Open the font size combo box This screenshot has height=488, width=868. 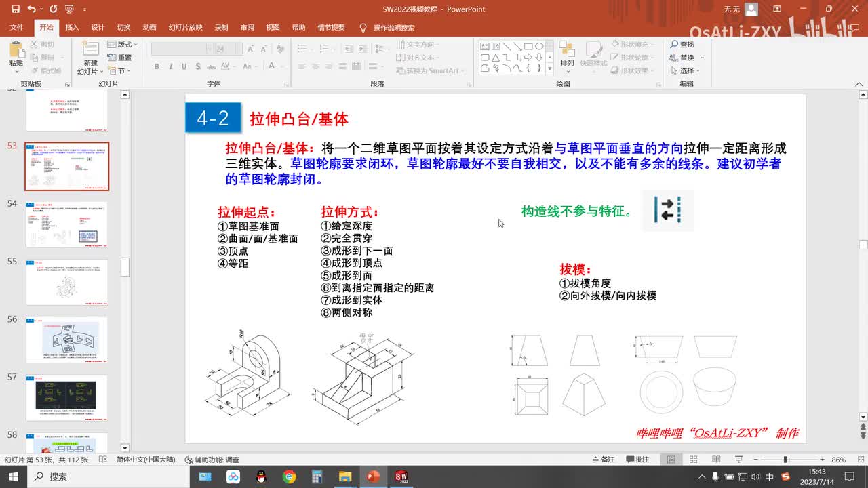click(229, 49)
